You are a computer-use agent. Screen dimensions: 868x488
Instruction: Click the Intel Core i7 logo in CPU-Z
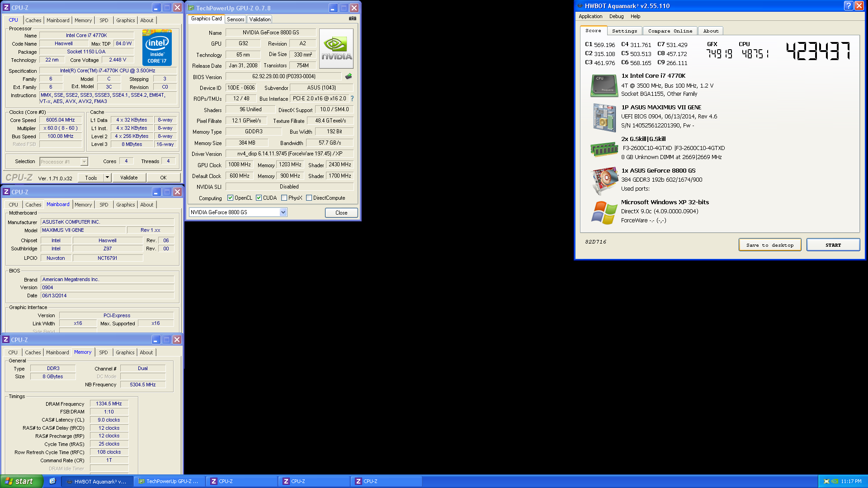coord(157,47)
